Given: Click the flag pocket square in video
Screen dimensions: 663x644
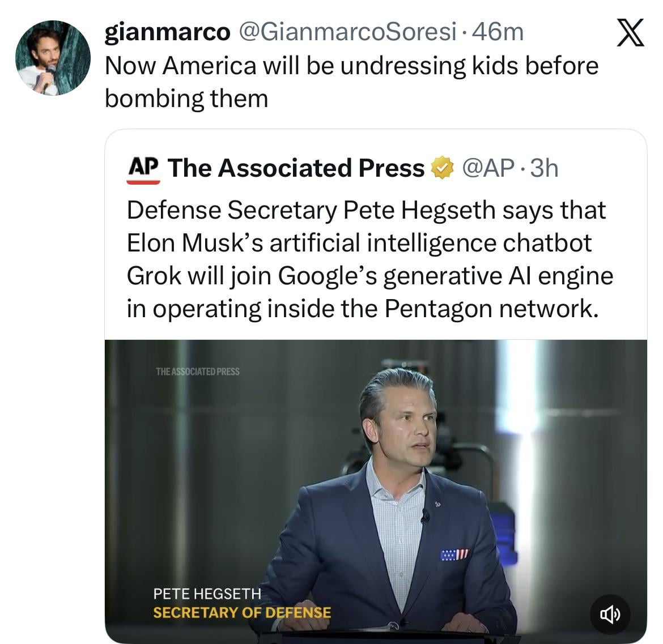Looking at the screenshot, I should click(x=454, y=555).
